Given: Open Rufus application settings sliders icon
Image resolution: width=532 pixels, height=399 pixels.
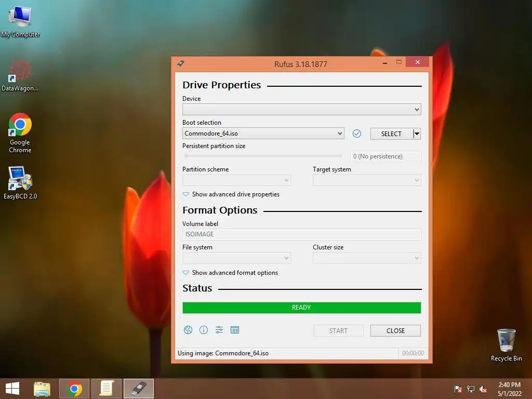Looking at the screenshot, I should pos(219,330).
